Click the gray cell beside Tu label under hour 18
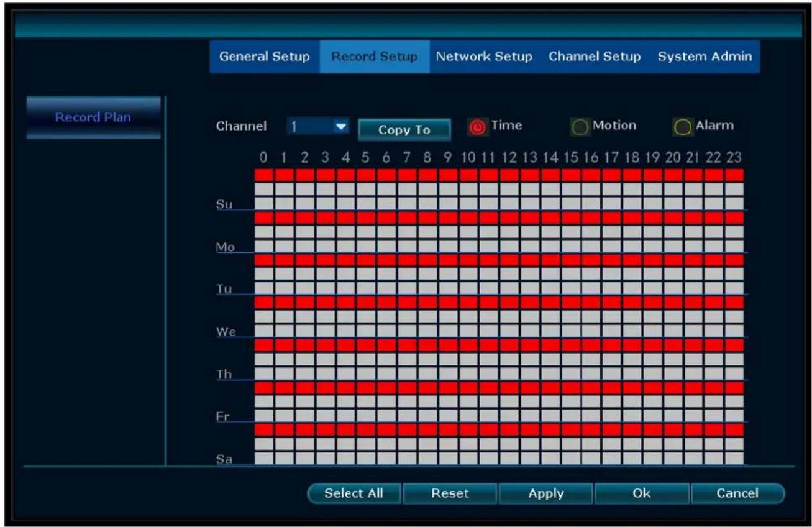Viewport: 812px width, 527px height. pos(632,288)
